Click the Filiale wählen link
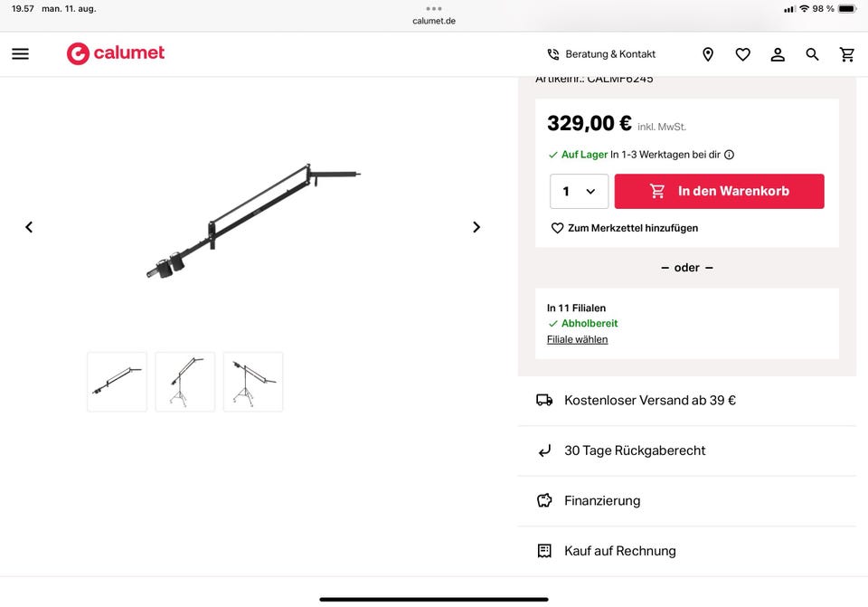The height and width of the screenshot is (607, 868). (577, 339)
